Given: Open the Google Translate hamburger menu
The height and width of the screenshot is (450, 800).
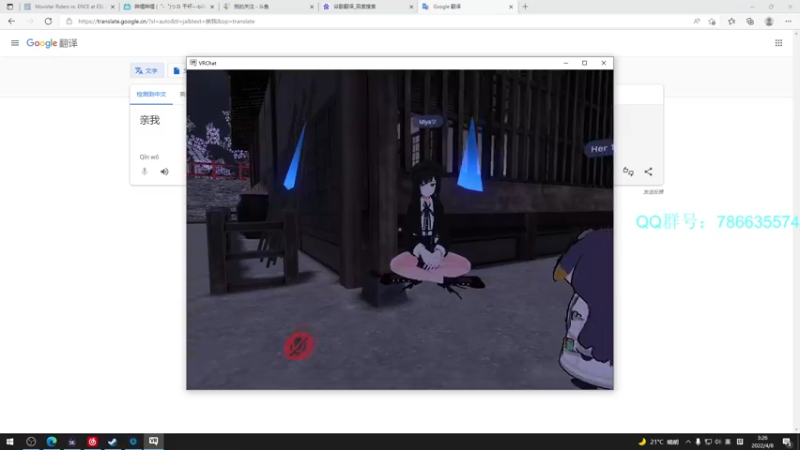Looking at the screenshot, I should click(15, 43).
